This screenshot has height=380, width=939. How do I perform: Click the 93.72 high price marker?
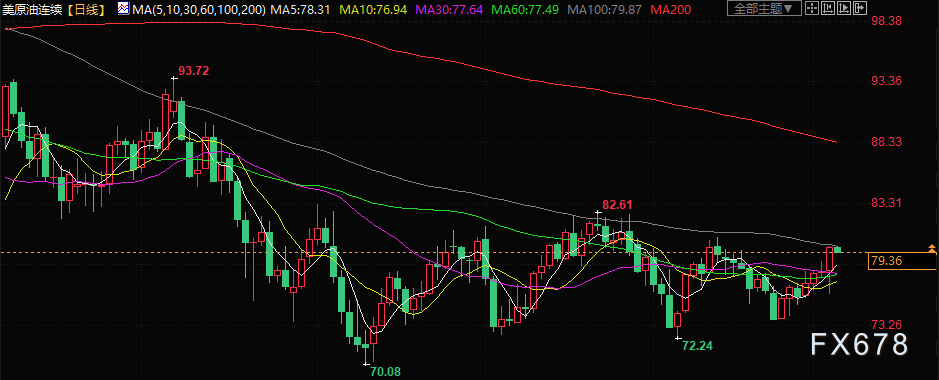pos(194,71)
